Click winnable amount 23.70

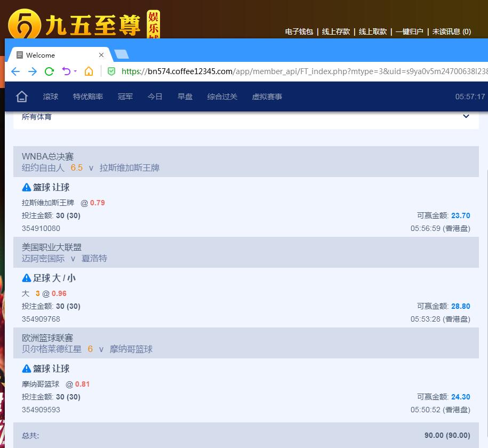tap(461, 215)
